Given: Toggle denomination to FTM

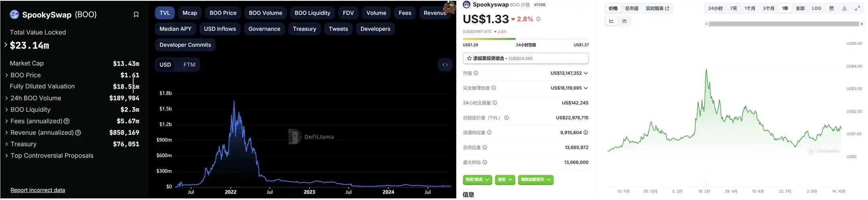Looking at the screenshot, I should pyautogui.click(x=189, y=65).
